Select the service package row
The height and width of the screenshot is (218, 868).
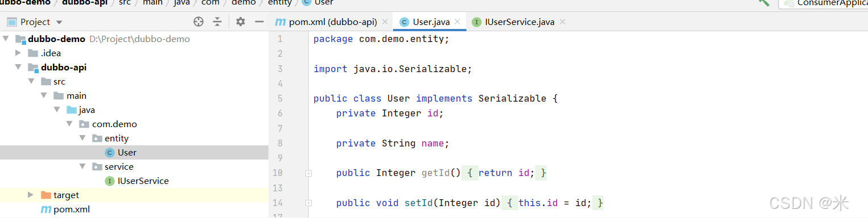(134, 167)
